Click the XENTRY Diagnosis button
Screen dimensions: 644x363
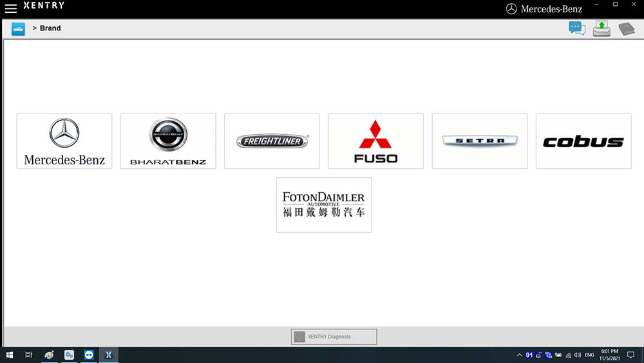tap(334, 337)
